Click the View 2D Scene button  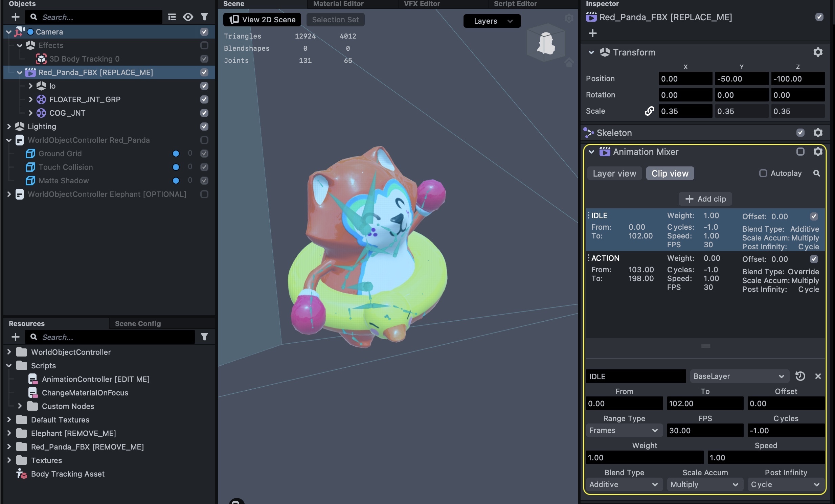pos(262,20)
